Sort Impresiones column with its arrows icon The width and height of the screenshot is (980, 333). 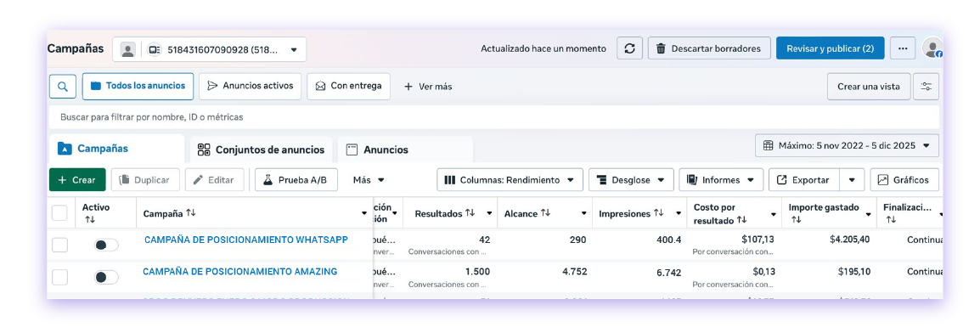click(x=659, y=213)
